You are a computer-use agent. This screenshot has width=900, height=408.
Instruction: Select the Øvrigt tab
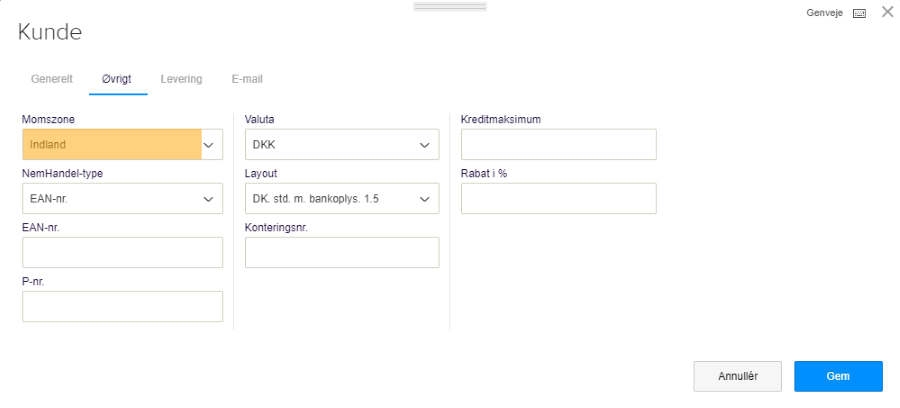[117, 78]
